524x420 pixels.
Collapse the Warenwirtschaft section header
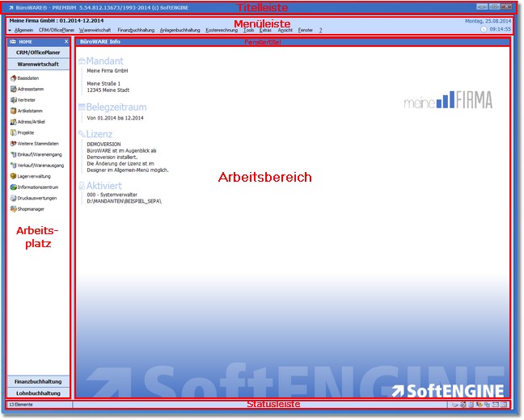pyautogui.click(x=38, y=63)
